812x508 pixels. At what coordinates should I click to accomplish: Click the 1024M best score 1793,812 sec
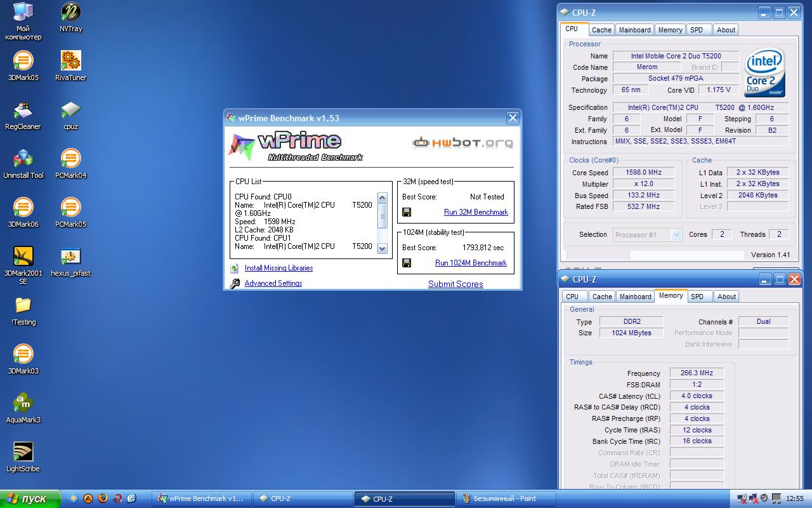pyautogui.click(x=483, y=248)
